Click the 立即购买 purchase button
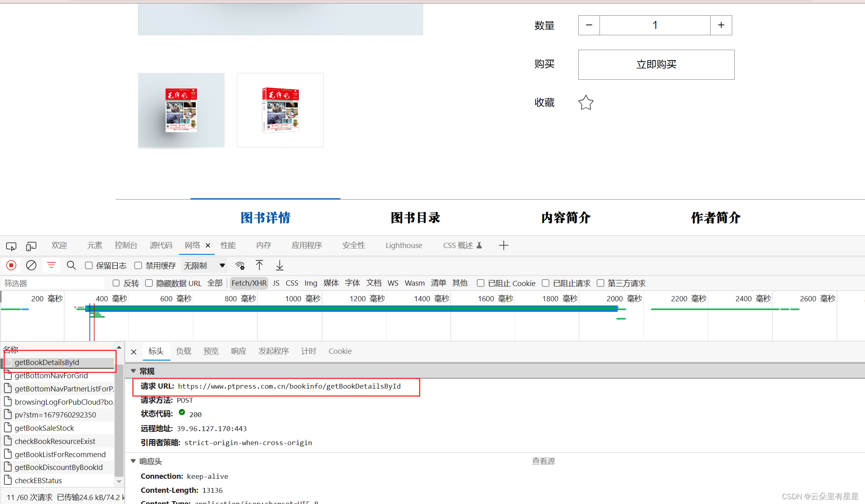This screenshot has height=504, width=865. pos(656,65)
